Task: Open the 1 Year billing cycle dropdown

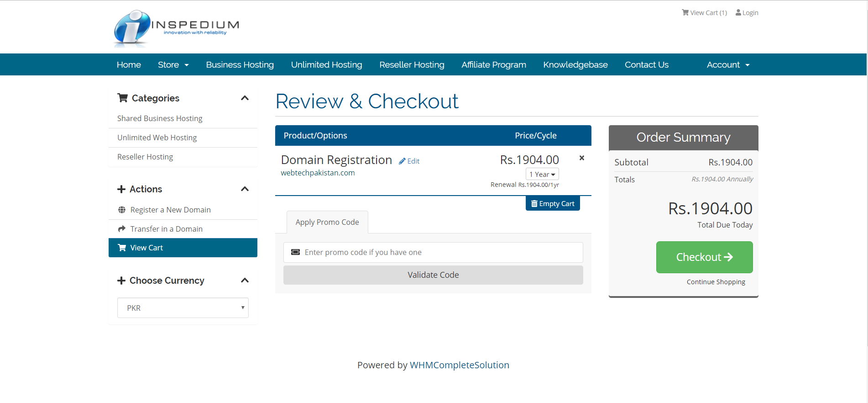Action: tap(542, 175)
